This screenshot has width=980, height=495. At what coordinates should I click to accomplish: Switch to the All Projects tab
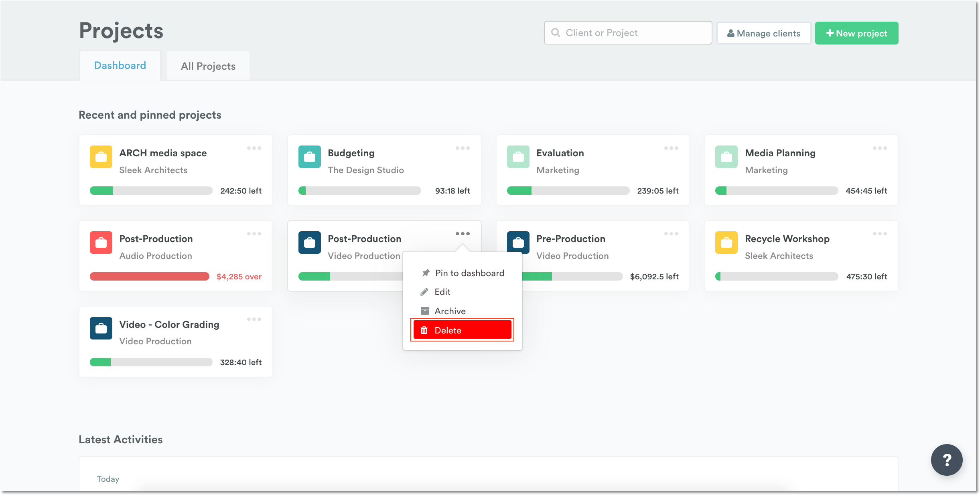pyautogui.click(x=208, y=66)
